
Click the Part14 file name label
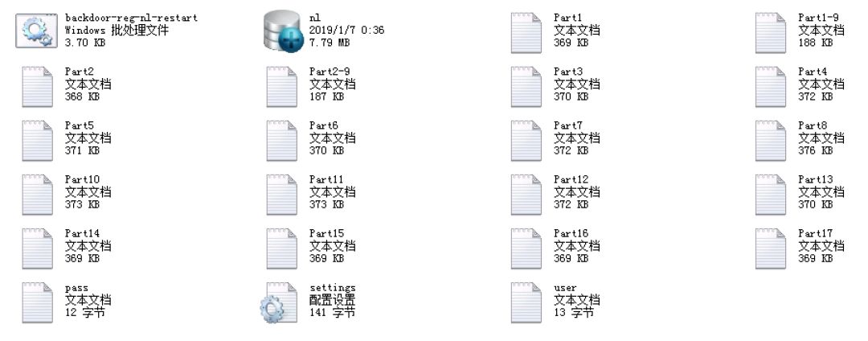83,233
